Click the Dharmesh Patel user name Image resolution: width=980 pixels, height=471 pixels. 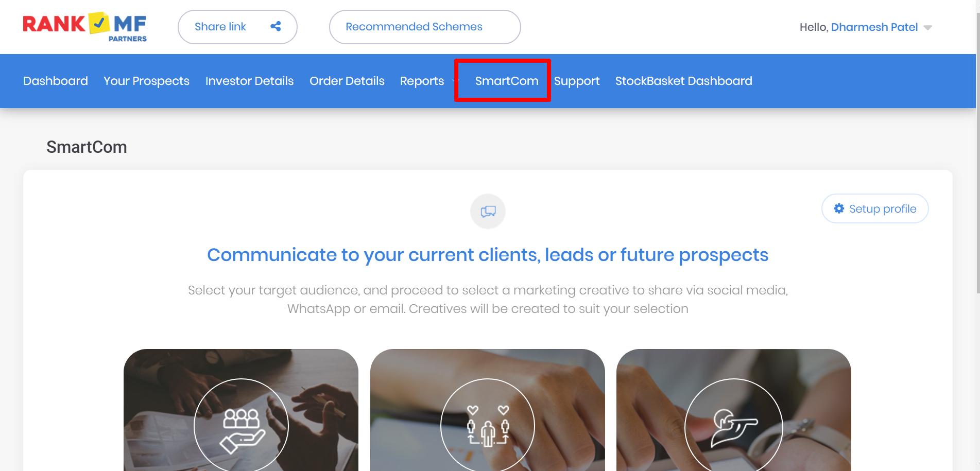tap(874, 27)
